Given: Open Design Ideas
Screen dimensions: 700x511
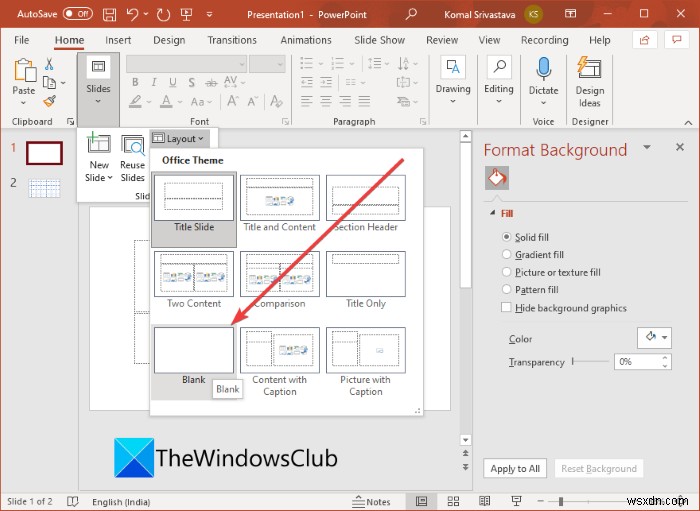Looking at the screenshot, I should tap(589, 82).
